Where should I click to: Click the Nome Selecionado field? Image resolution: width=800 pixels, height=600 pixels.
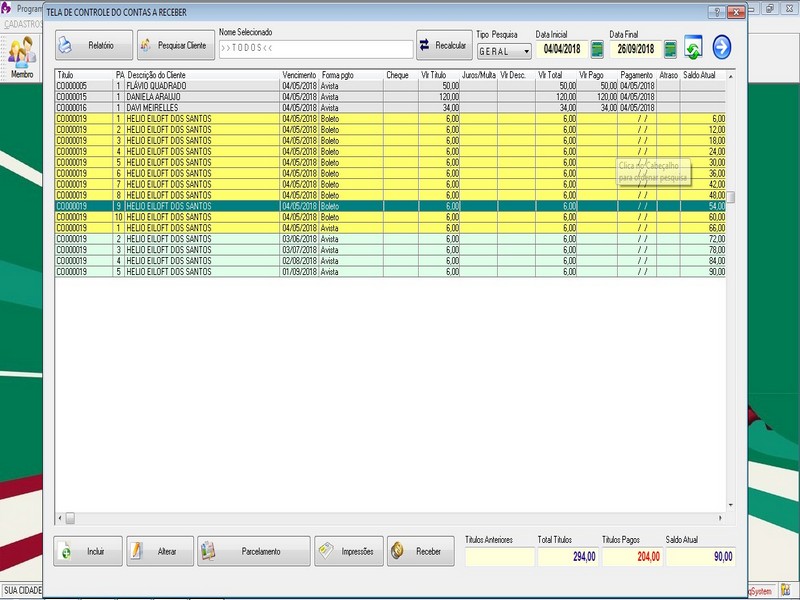pos(315,48)
